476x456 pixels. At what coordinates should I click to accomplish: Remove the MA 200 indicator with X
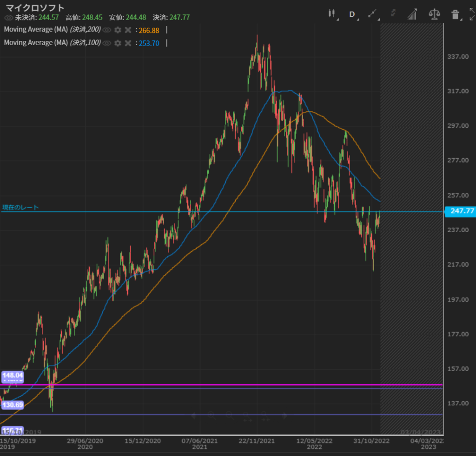coord(128,30)
